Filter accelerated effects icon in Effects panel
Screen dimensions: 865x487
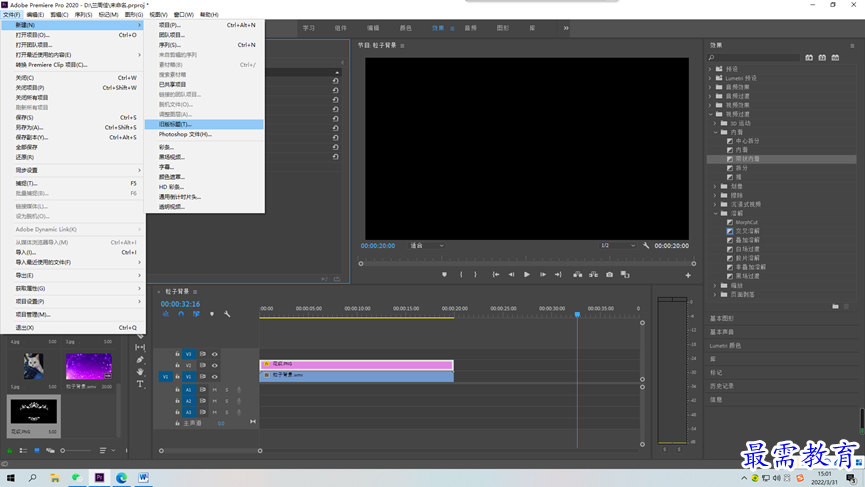click(x=809, y=57)
